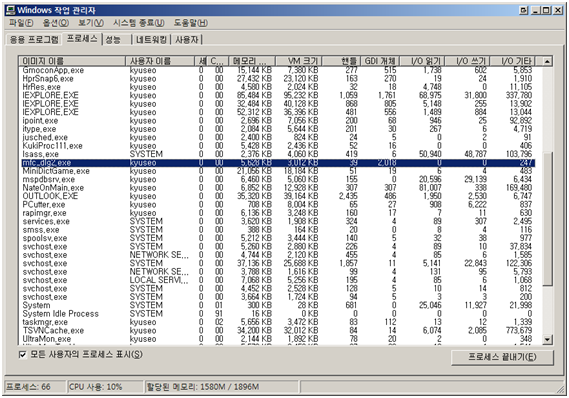The width and height of the screenshot is (569, 398).
Task: Select the smss.exe process row
Action: click(277, 230)
